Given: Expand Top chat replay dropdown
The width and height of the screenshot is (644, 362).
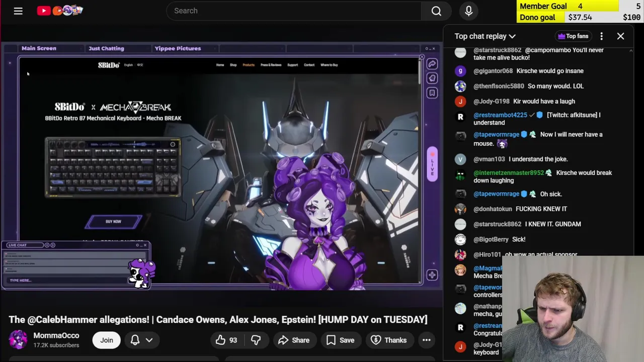Looking at the screenshot, I should click(485, 36).
